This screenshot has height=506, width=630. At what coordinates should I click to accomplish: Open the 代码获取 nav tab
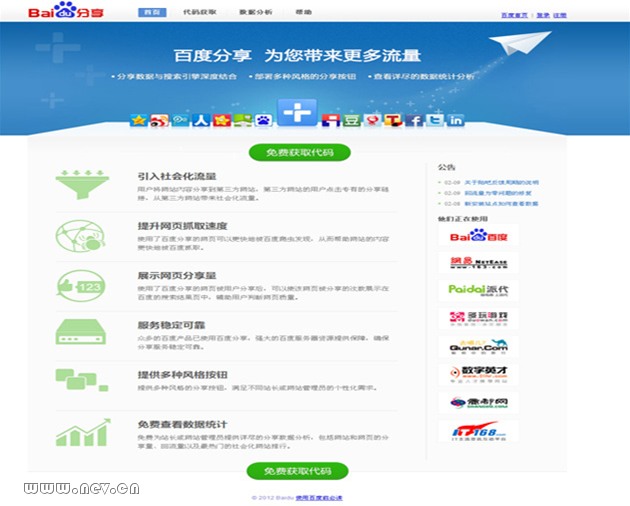coord(200,12)
